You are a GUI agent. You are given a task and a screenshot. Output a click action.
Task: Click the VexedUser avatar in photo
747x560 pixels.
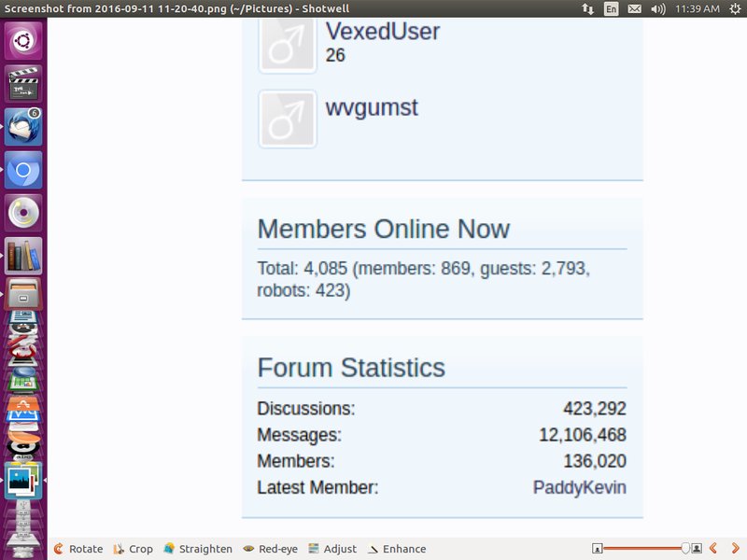click(x=288, y=46)
